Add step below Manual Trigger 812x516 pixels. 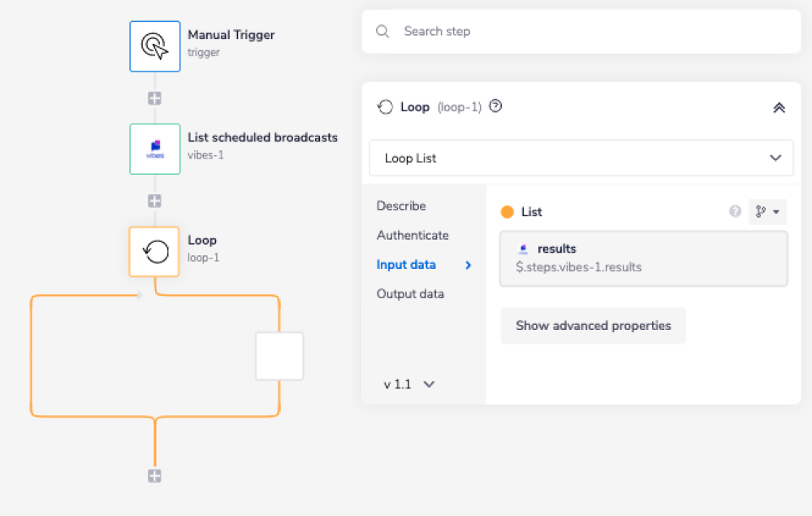[x=154, y=98]
